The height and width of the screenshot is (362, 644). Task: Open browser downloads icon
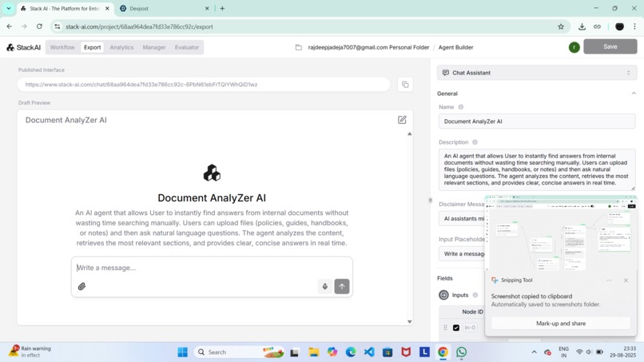pos(582,26)
